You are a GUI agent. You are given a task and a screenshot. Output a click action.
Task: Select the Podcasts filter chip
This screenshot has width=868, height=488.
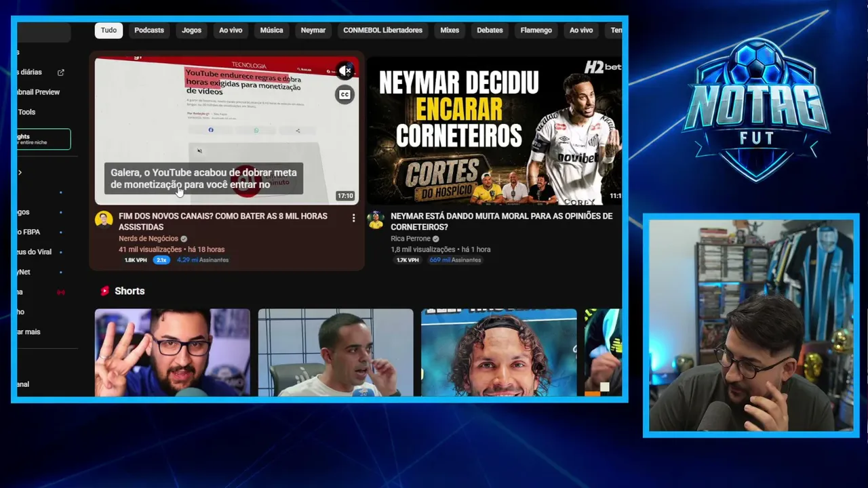click(149, 30)
